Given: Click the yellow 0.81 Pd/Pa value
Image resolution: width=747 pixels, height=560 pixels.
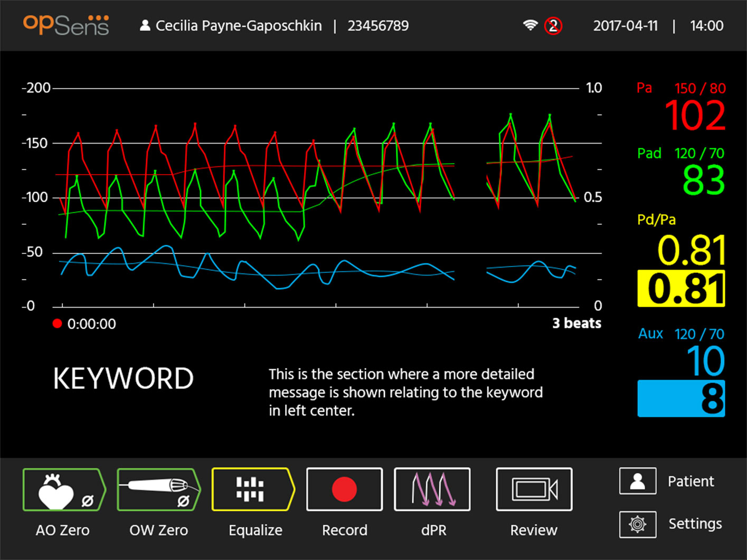Looking at the screenshot, I should point(692,250).
